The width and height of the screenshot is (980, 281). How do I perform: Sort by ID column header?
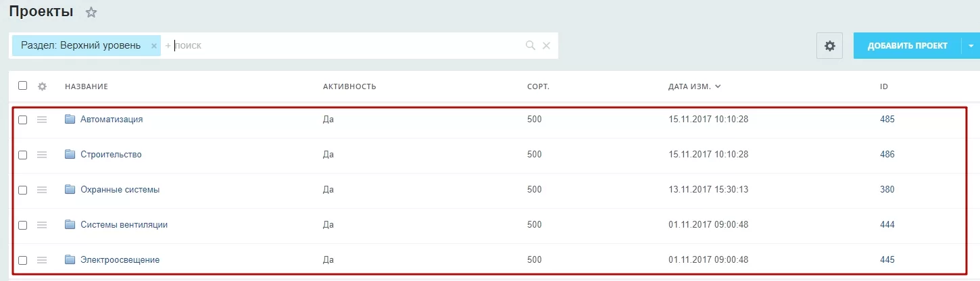pos(884,86)
